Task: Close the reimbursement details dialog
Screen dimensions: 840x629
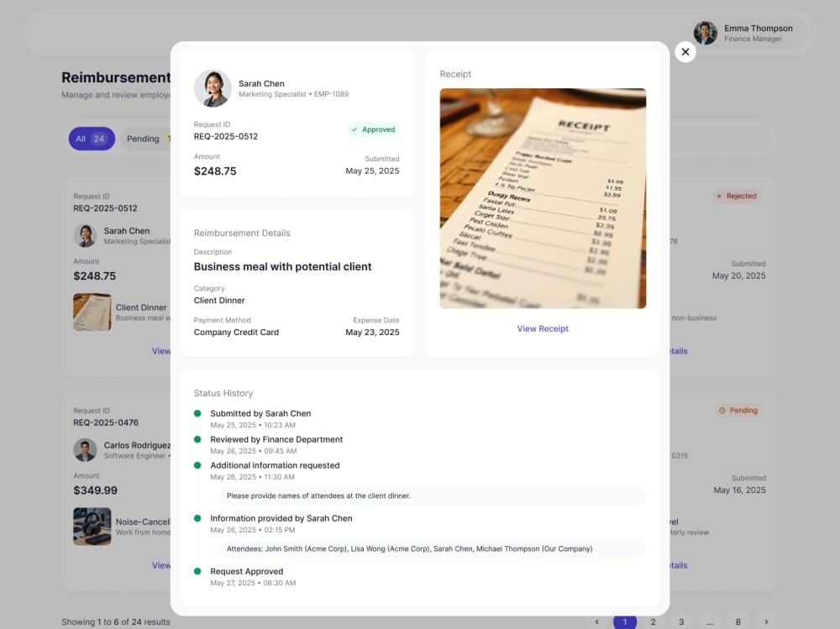Action: click(685, 52)
